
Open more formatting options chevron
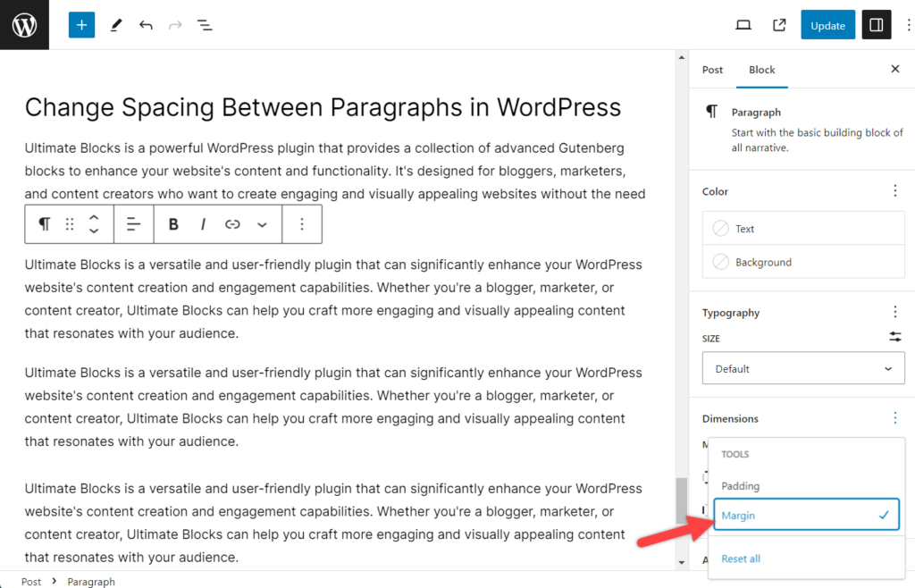tap(263, 223)
